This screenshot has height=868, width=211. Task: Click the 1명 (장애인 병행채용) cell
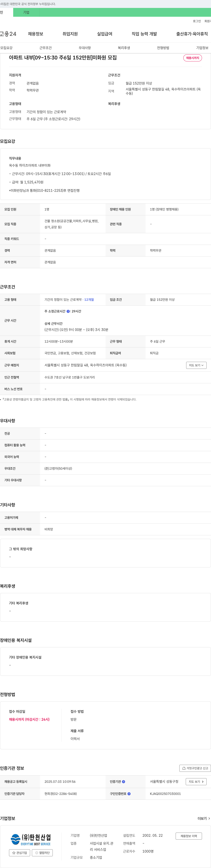pos(164,209)
